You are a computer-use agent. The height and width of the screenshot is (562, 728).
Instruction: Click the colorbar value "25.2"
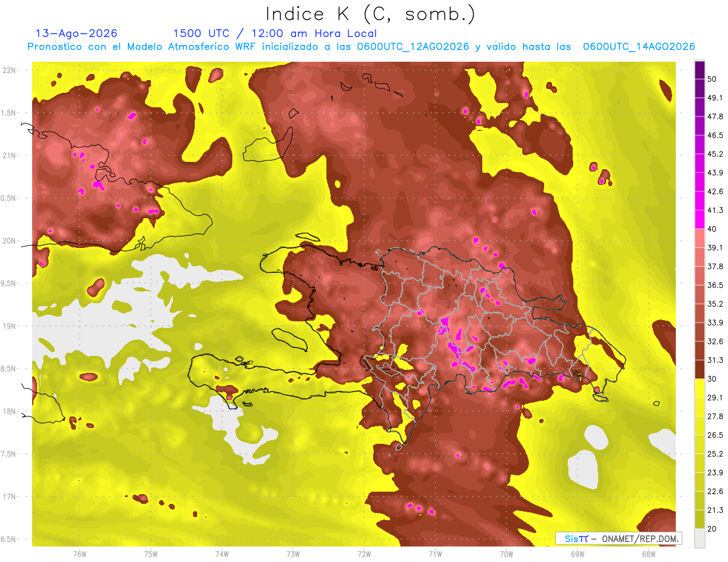point(715,453)
